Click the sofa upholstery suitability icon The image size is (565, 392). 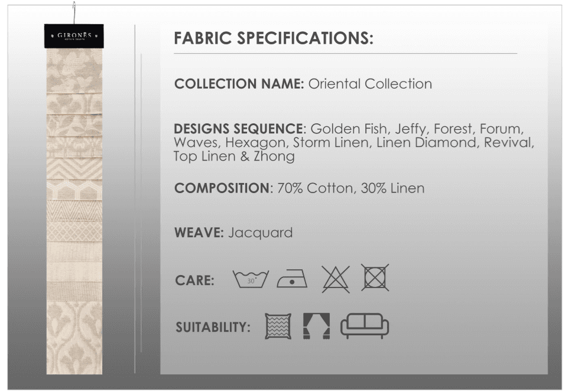364,325
